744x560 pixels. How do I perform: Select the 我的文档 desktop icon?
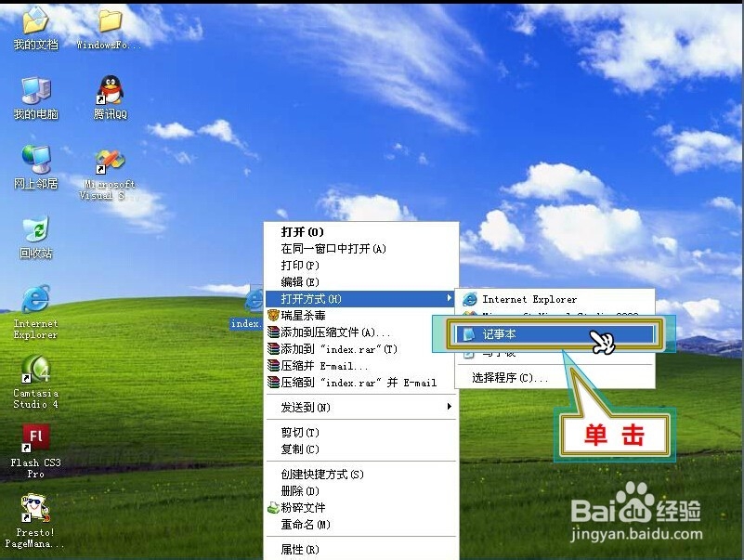[x=35, y=29]
